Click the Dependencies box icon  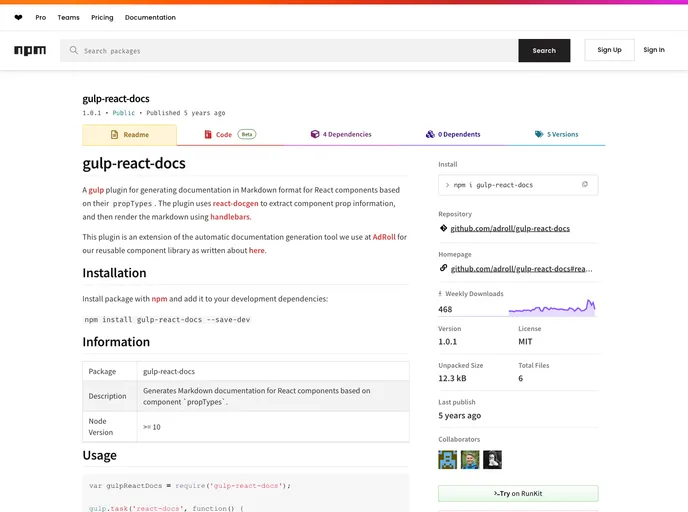[x=315, y=134]
